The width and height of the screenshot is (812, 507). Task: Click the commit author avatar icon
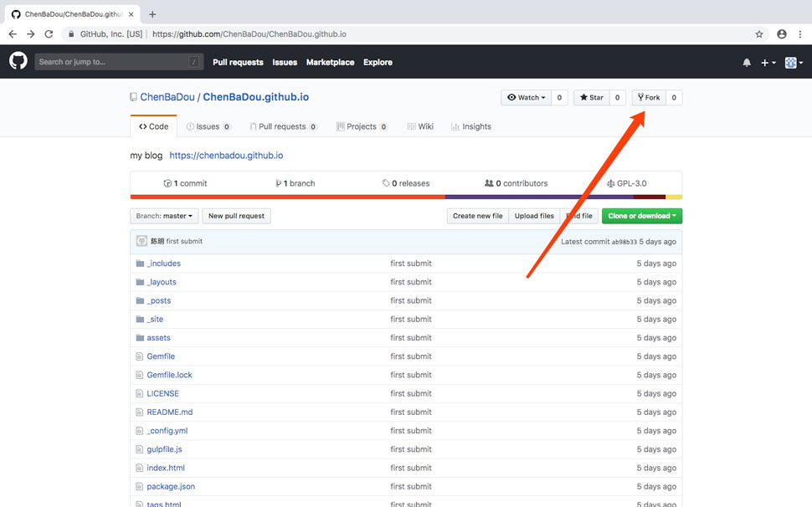point(142,241)
